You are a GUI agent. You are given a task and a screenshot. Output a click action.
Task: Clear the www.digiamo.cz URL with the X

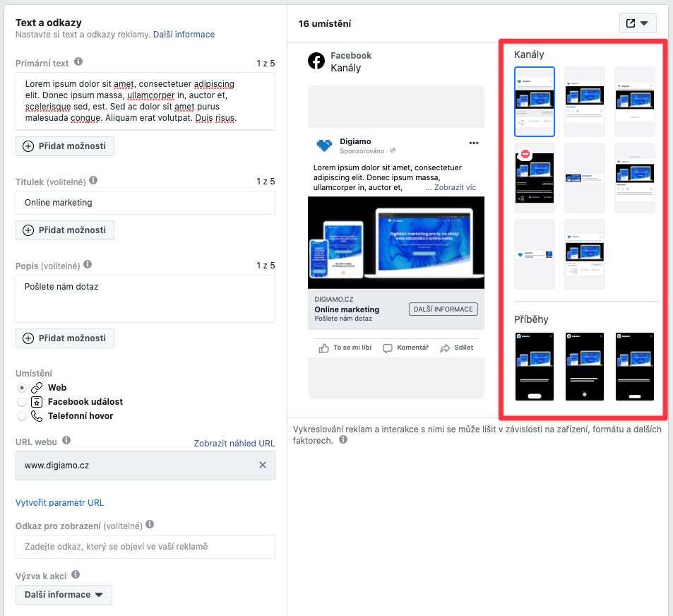tap(263, 466)
